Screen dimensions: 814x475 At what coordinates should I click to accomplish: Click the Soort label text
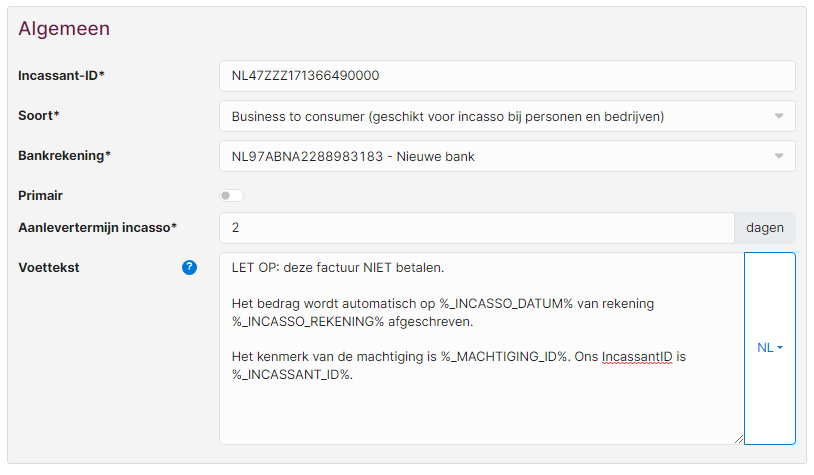pos(39,116)
